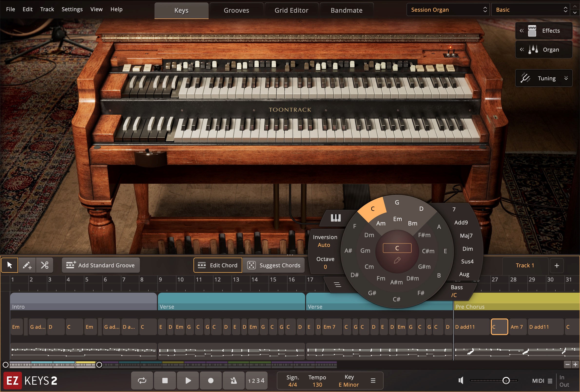
Task: Switch to the Grooves tab
Action: coord(236,10)
